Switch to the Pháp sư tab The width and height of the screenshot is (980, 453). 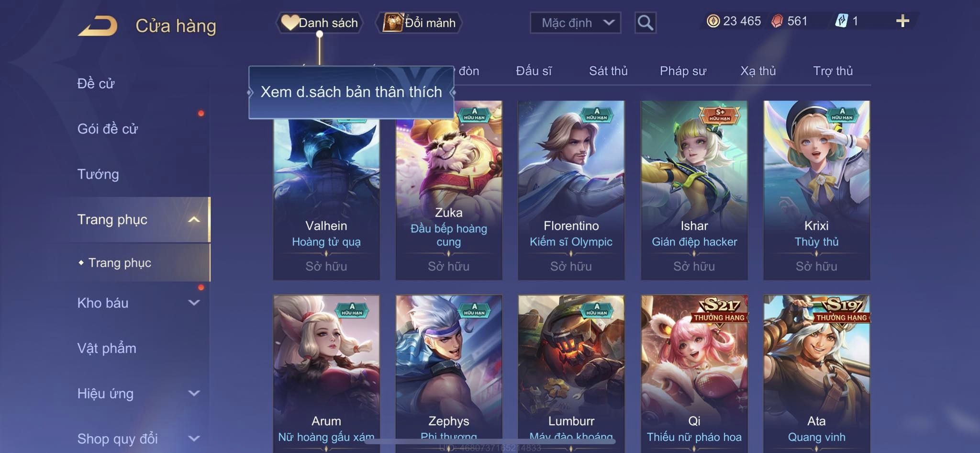(x=683, y=71)
